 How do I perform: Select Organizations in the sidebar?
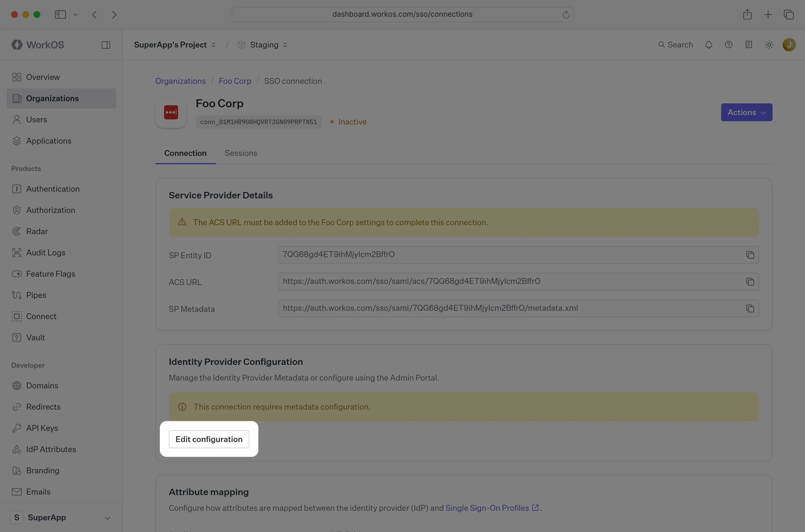pyautogui.click(x=61, y=98)
